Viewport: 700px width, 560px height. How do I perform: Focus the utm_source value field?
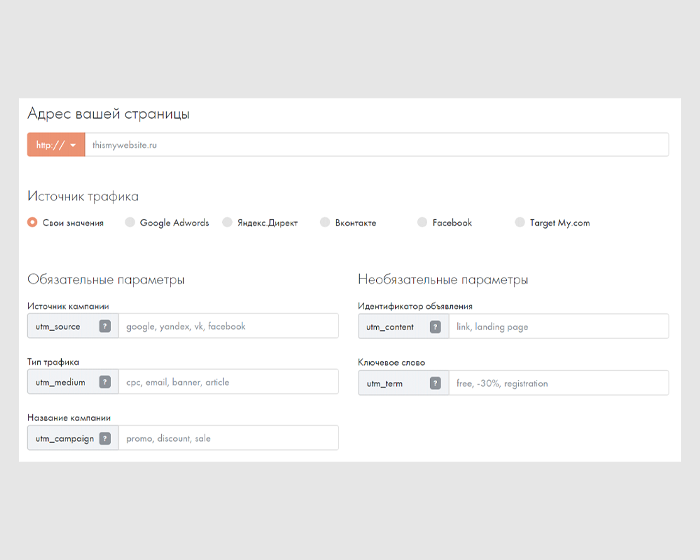228,326
